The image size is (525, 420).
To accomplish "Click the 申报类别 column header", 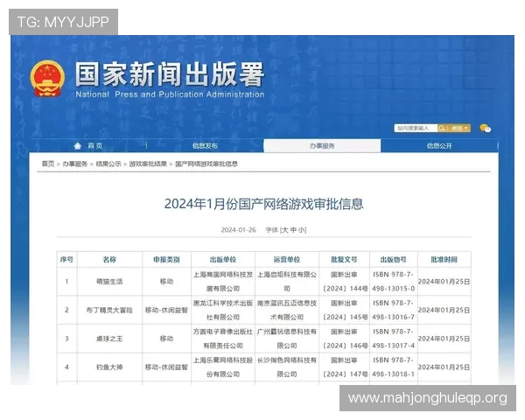I will (x=166, y=260).
